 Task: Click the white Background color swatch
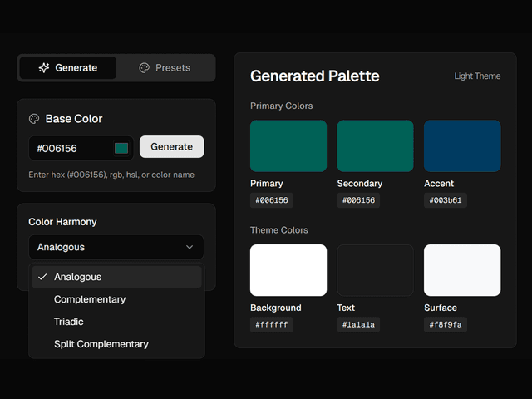point(288,270)
